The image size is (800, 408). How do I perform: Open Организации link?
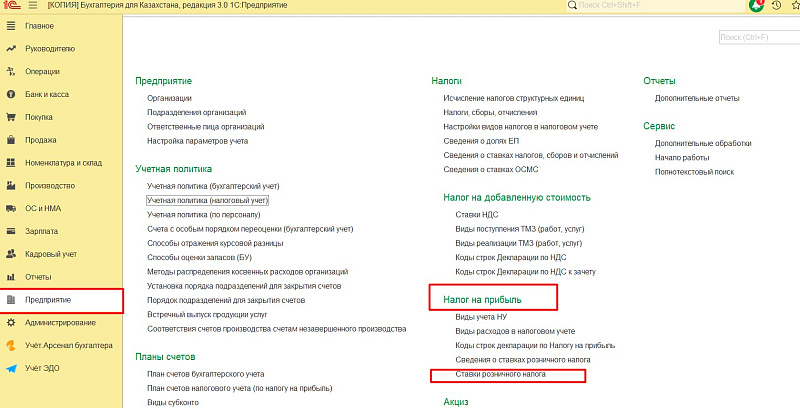[169, 98]
